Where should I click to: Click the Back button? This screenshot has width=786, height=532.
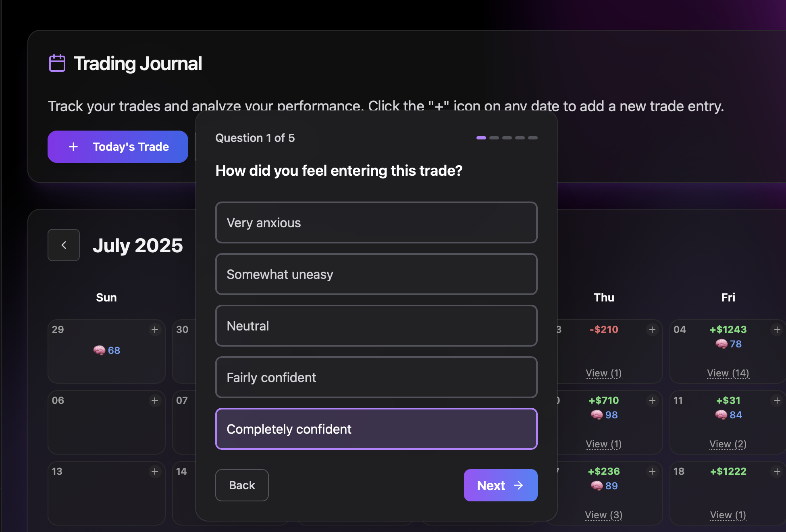(x=242, y=485)
